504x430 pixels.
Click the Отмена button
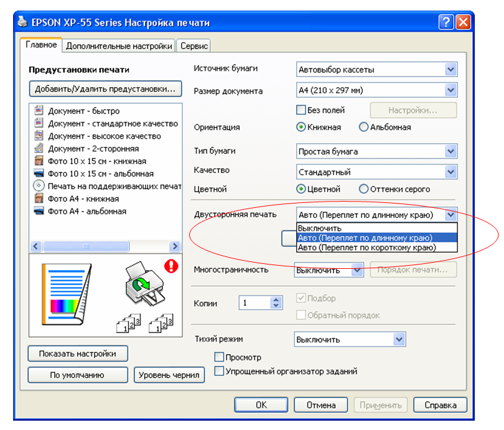321,405
